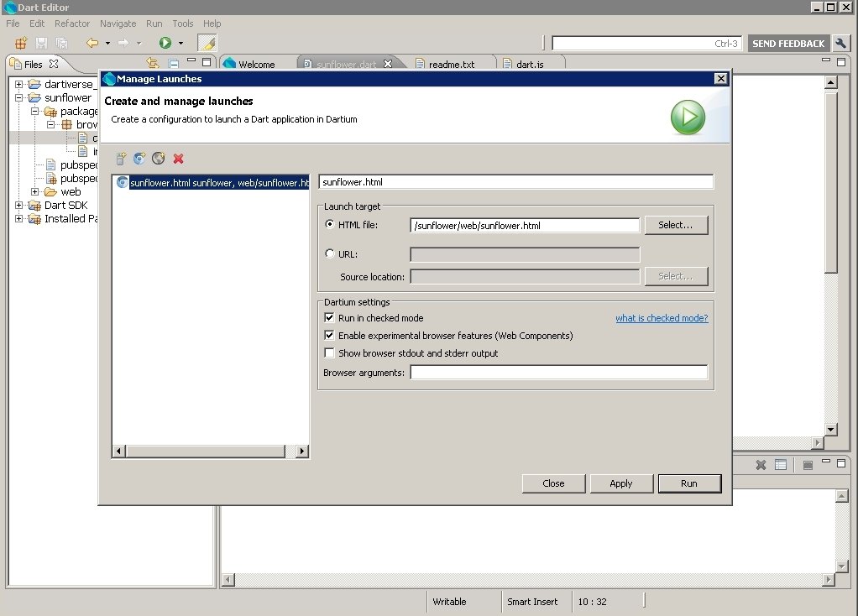Collapse the sunflower folder in tree
This screenshot has height=616, width=858.
pos(18,98)
